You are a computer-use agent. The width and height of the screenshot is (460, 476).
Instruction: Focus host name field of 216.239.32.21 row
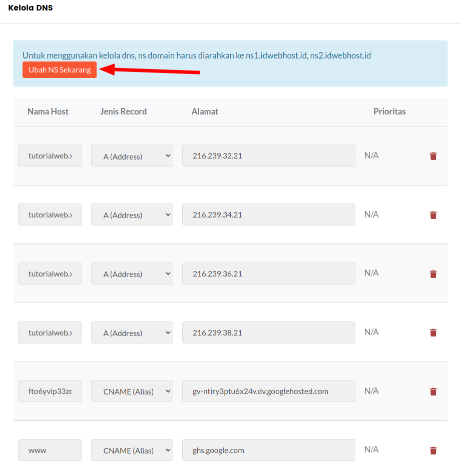click(x=50, y=155)
